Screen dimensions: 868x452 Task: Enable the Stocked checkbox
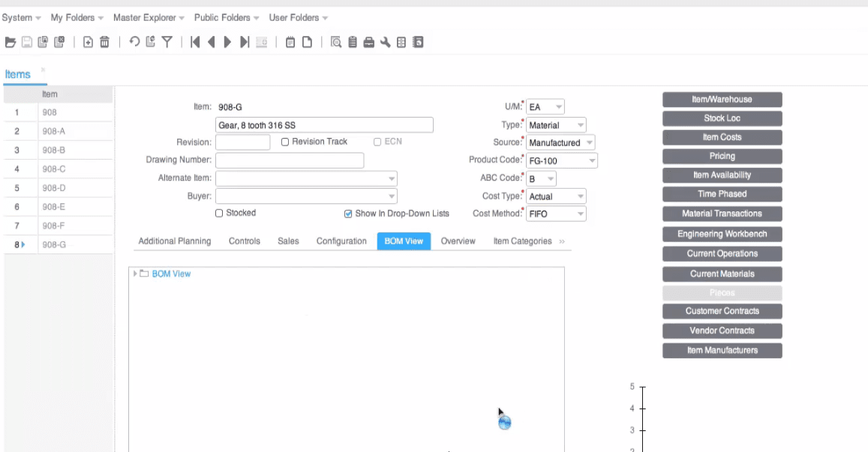218,213
